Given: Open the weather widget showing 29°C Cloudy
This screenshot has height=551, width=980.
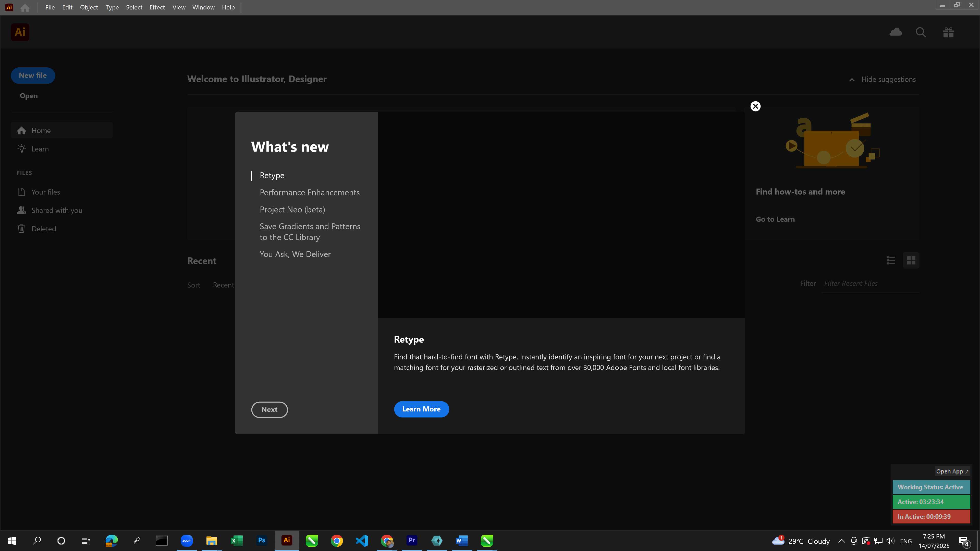Looking at the screenshot, I should [801, 541].
